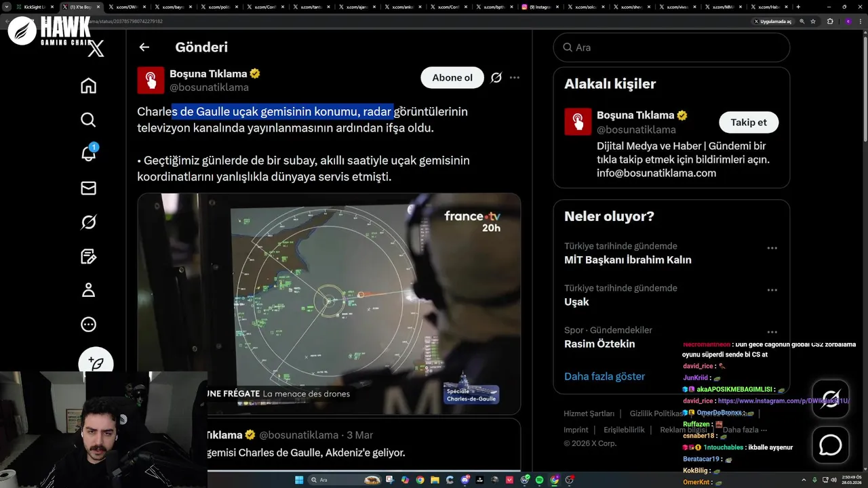Click the Ara search field on X
The width and height of the screenshot is (868, 488).
[671, 47]
